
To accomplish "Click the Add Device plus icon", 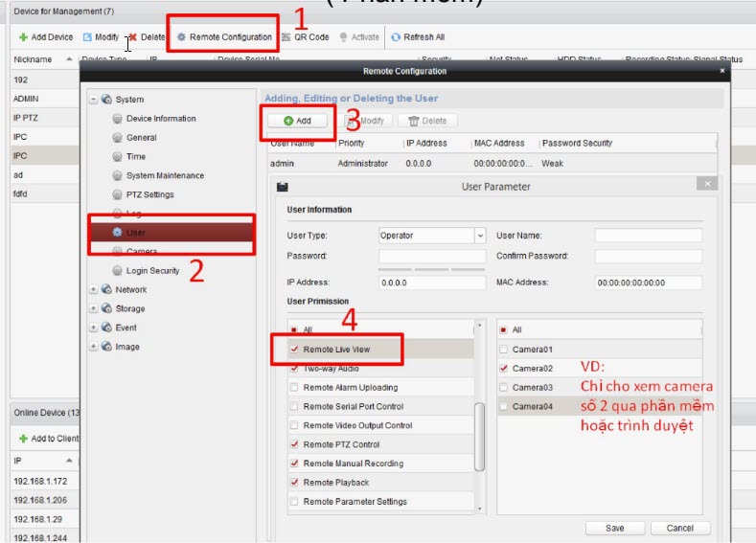I will [x=23, y=37].
